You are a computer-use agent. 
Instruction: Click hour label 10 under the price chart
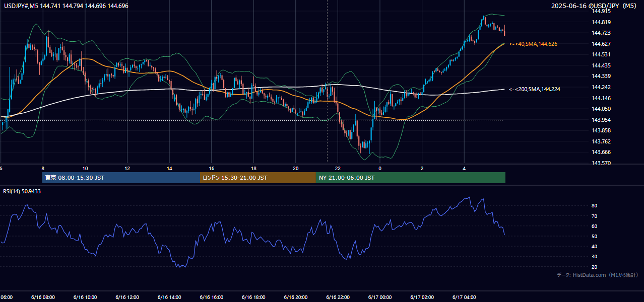85,168
